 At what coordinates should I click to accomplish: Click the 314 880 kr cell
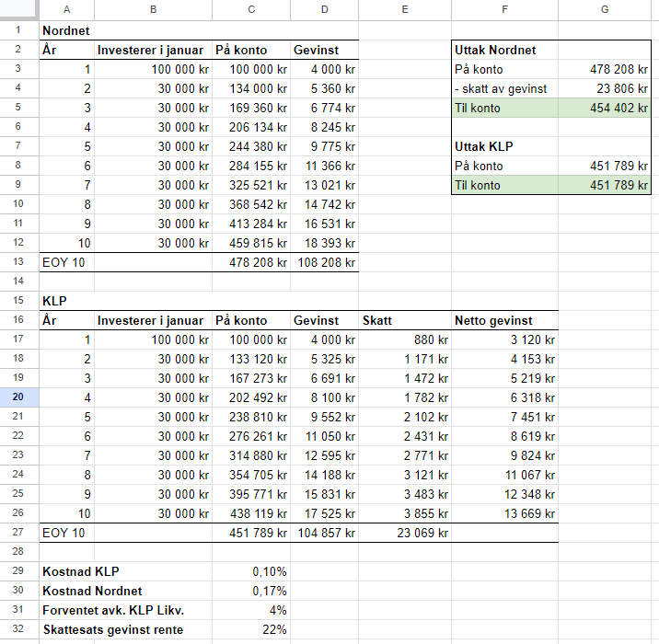(x=251, y=455)
